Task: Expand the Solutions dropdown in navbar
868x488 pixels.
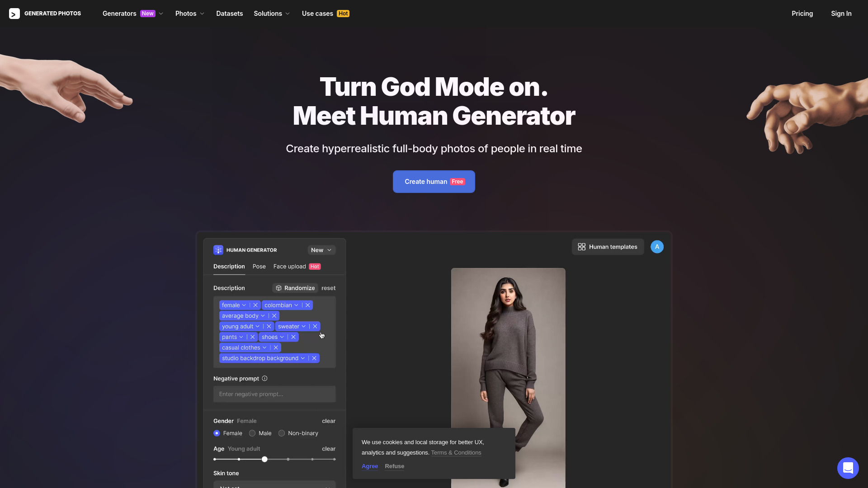Action: pyautogui.click(x=272, y=13)
